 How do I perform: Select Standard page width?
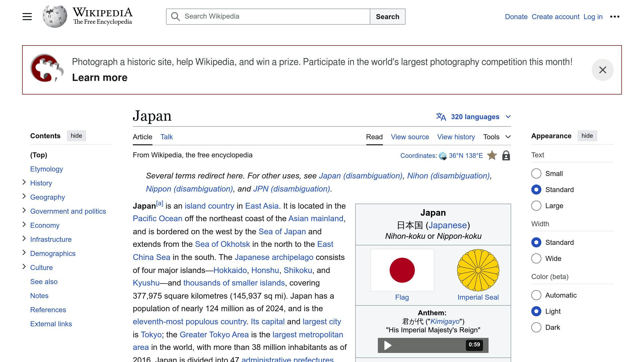point(536,242)
